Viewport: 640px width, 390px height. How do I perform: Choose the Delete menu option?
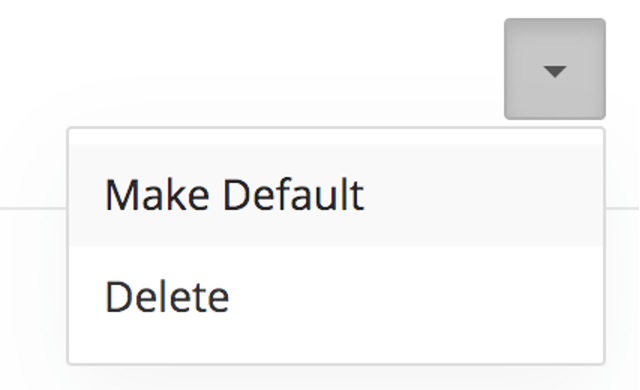click(336, 297)
